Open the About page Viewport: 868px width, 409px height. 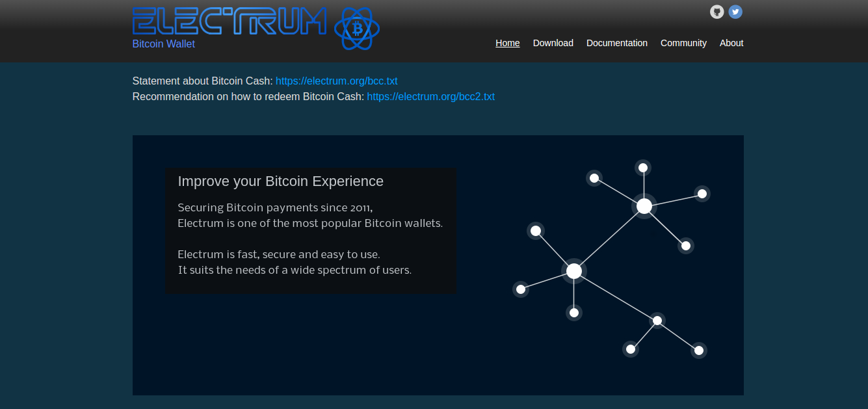point(731,43)
